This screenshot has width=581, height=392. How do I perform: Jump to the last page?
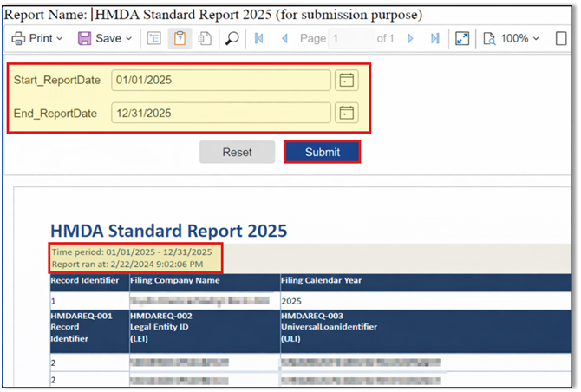(x=435, y=39)
